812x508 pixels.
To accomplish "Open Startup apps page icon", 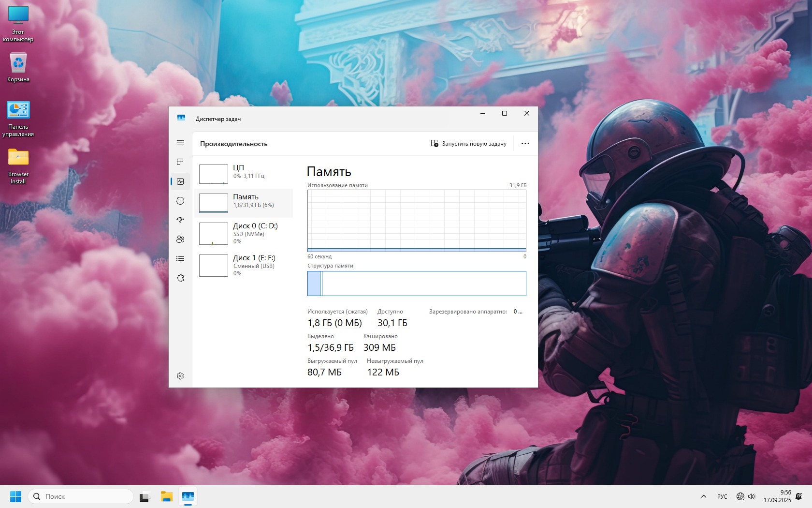I will pos(180,220).
